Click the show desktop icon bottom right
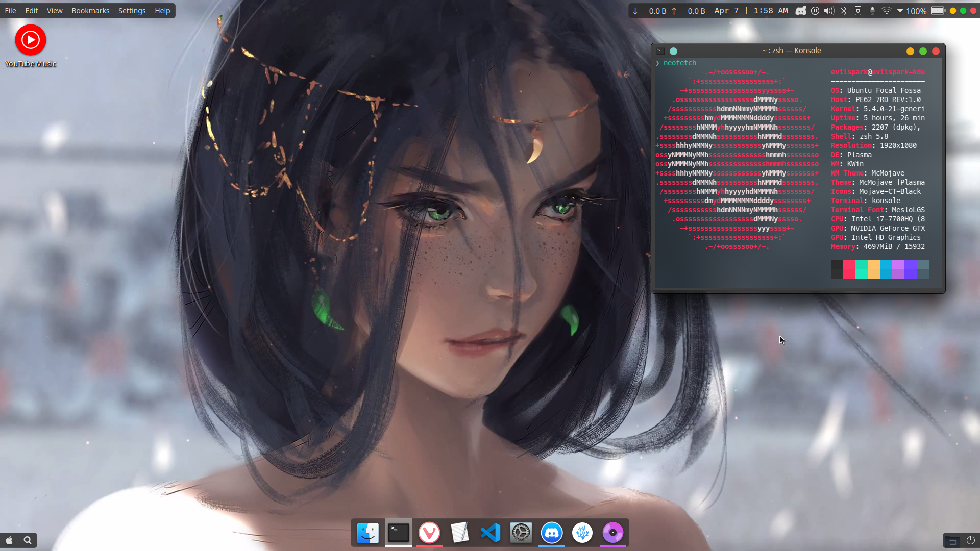 click(952, 541)
